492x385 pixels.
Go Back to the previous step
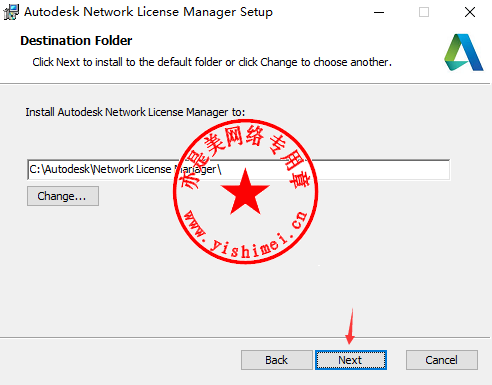click(277, 360)
